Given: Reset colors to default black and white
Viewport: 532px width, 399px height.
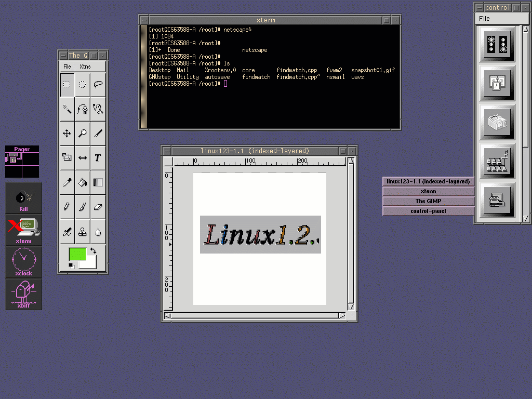Looking at the screenshot, I should 72,266.
